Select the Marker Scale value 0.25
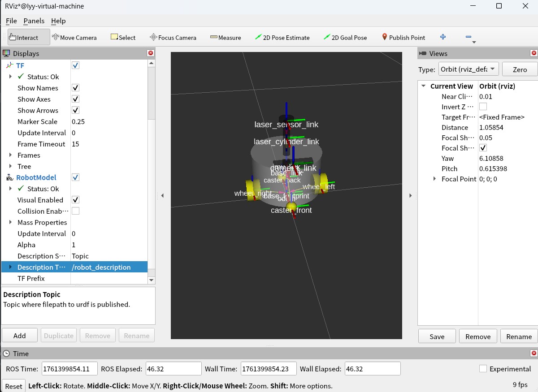Viewport: 538px width, 392px height. [x=78, y=121]
